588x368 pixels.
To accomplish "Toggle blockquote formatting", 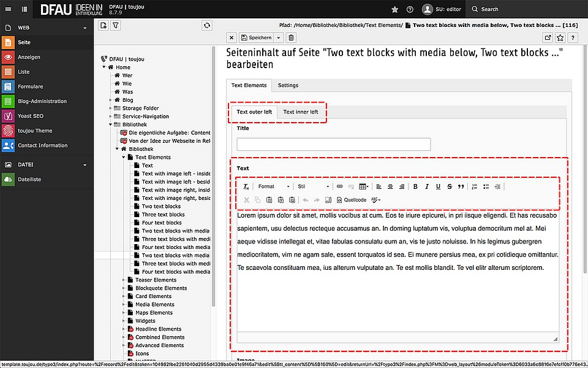I will (461, 186).
